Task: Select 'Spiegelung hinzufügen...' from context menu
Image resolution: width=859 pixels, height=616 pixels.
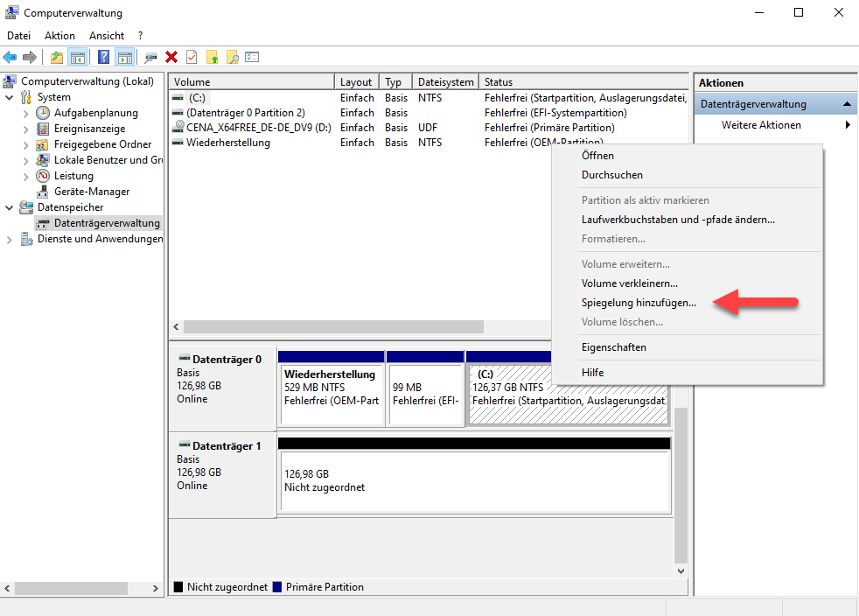Action: pyautogui.click(x=639, y=303)
